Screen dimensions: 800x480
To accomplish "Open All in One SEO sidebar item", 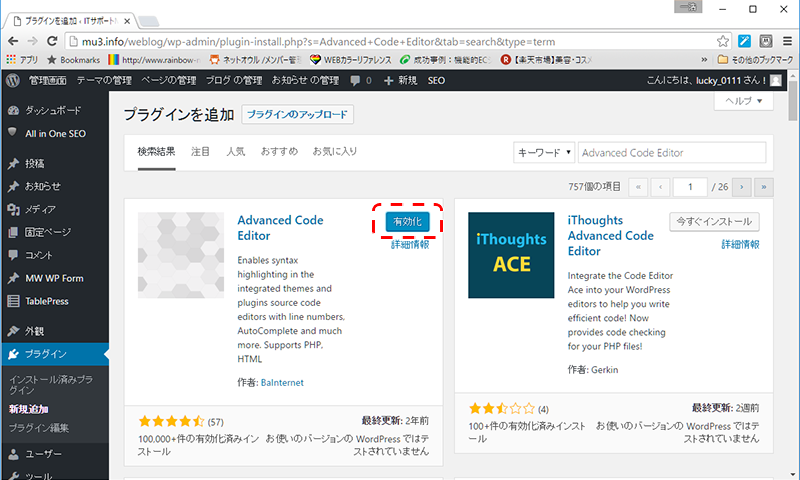I will pyautogui.click(x=55, y=134).
